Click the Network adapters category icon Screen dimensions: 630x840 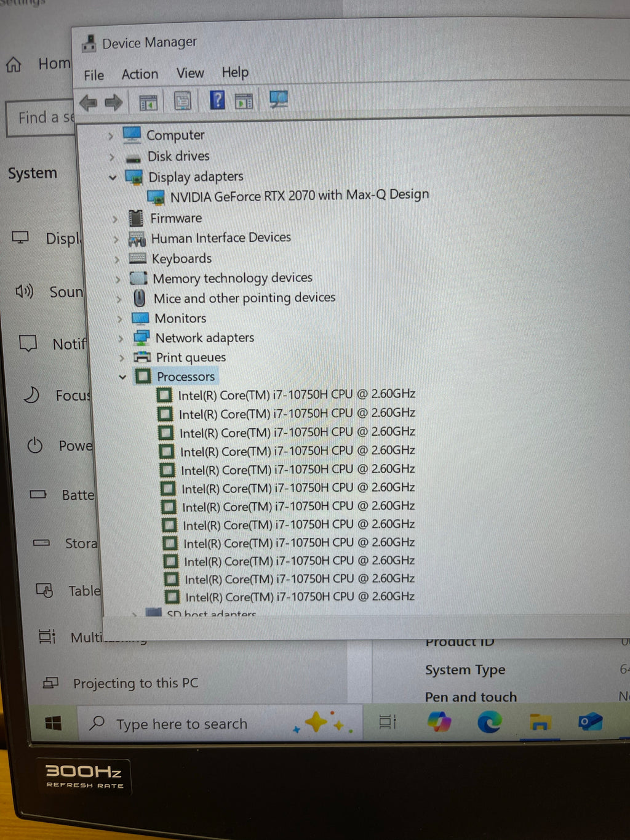(142, 338)
